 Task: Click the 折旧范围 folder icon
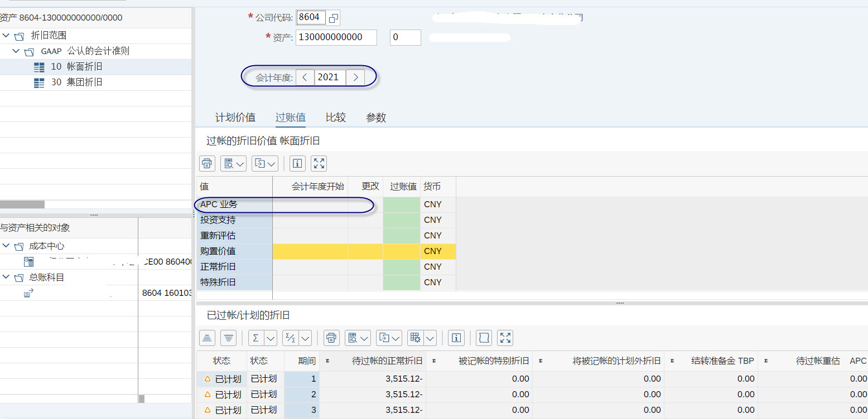pyautogui.click(x=20, y=36)
